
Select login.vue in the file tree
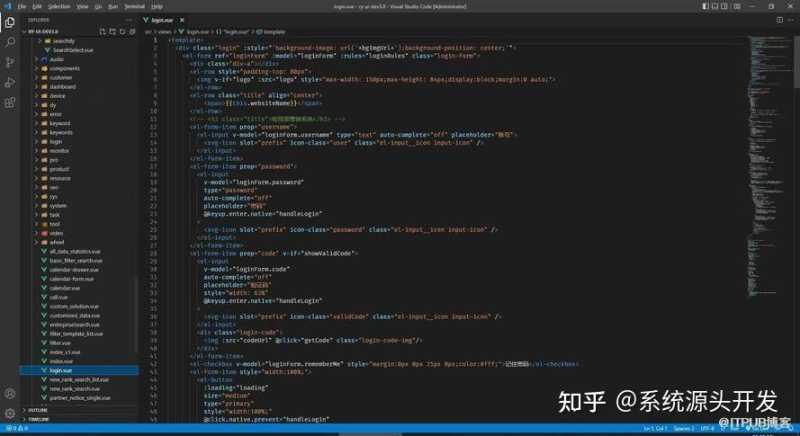coord(79,371)
